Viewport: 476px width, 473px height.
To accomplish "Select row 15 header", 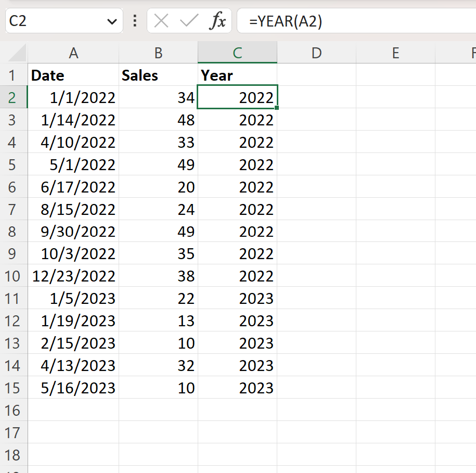I will (x=14, y=388).
